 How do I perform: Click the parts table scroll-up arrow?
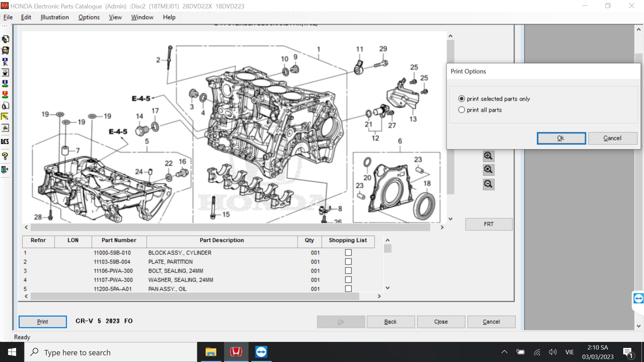pyautogui.click(x=387, y=240)
